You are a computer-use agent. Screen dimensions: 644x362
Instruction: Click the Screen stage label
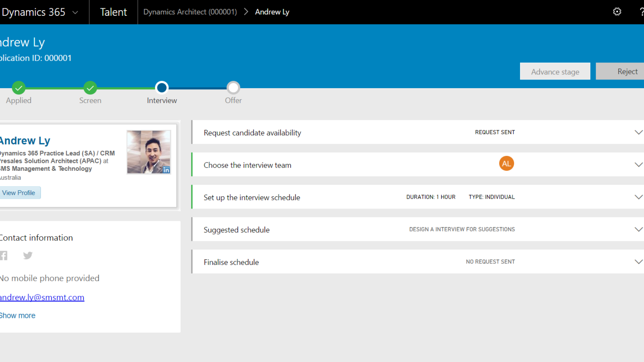click(x=90, y=100)
